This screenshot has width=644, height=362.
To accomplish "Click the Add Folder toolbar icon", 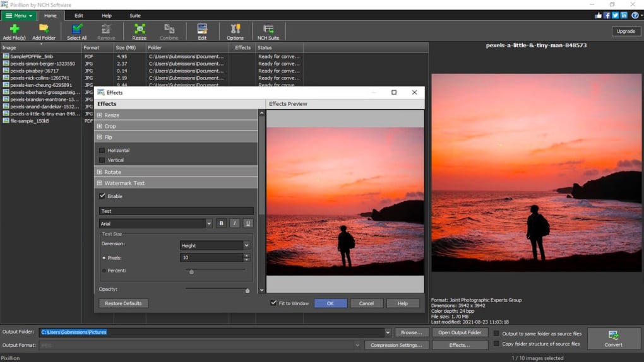I will tap(44, 29).
